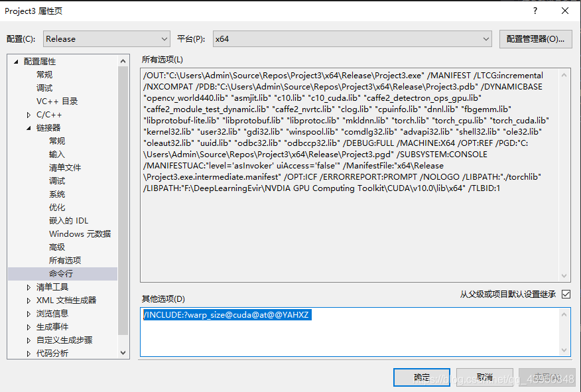The width and height of the screenshot is (581, 392).
Task: Select Windows 元数据 under 链接器
Action: pos(79,233)
